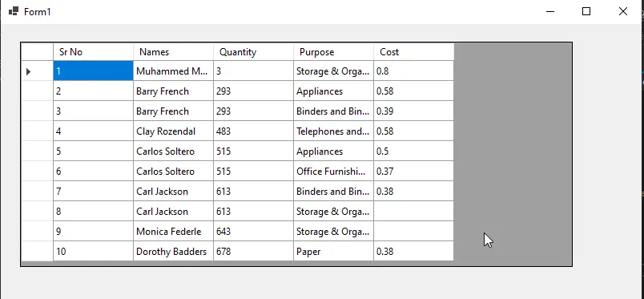This screenshot has width=644, height=299.
Task: Select the Telephones and... purpose cell
Action: tap(333, 131)
